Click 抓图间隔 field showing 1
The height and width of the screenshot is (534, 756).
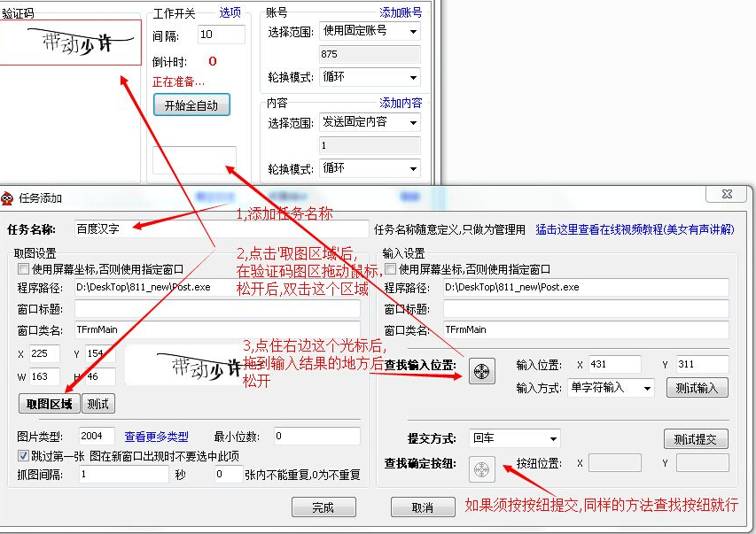(x=124, y=475)
